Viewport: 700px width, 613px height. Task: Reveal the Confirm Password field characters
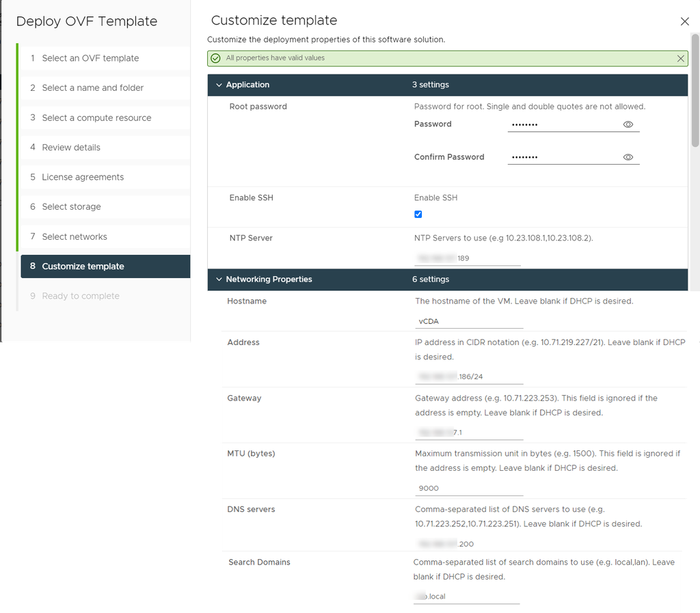tap(628, 157)
